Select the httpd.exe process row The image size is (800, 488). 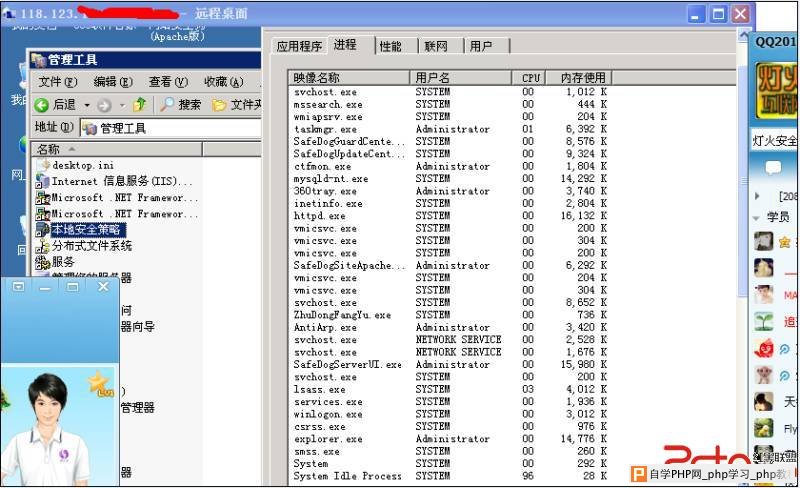tap(450, 216)
